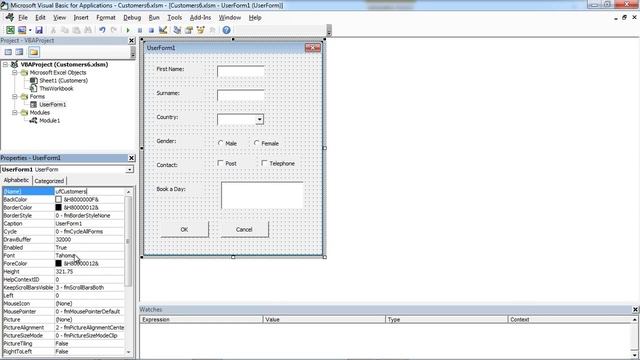Image resolution: width=640 pixels, height=360 pixels.
Task: Click the BorderColor black swatch
Action: click(58, 207)
